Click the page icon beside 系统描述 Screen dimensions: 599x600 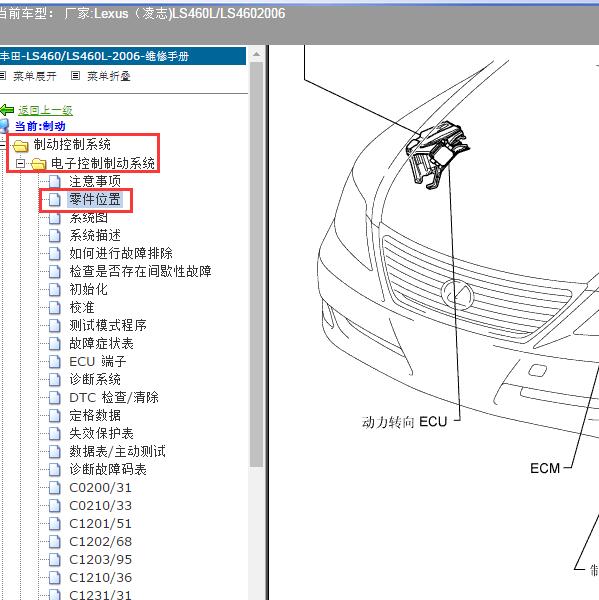(55, 235)
